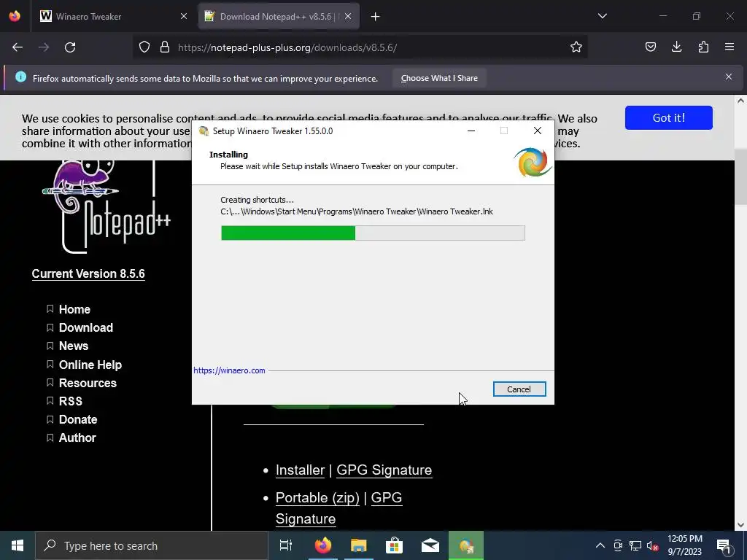
Task: Open Download in the site menu
Action: pos(86,327)
